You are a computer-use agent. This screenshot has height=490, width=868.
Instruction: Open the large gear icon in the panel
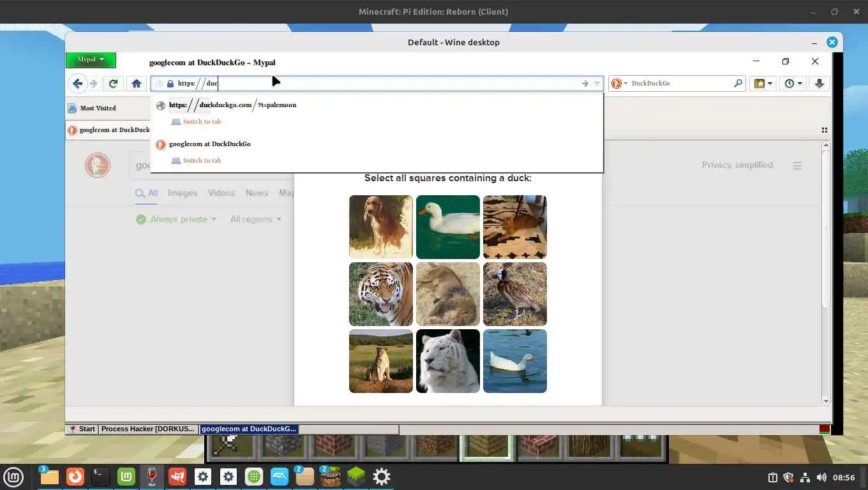[x=382, y=477]
